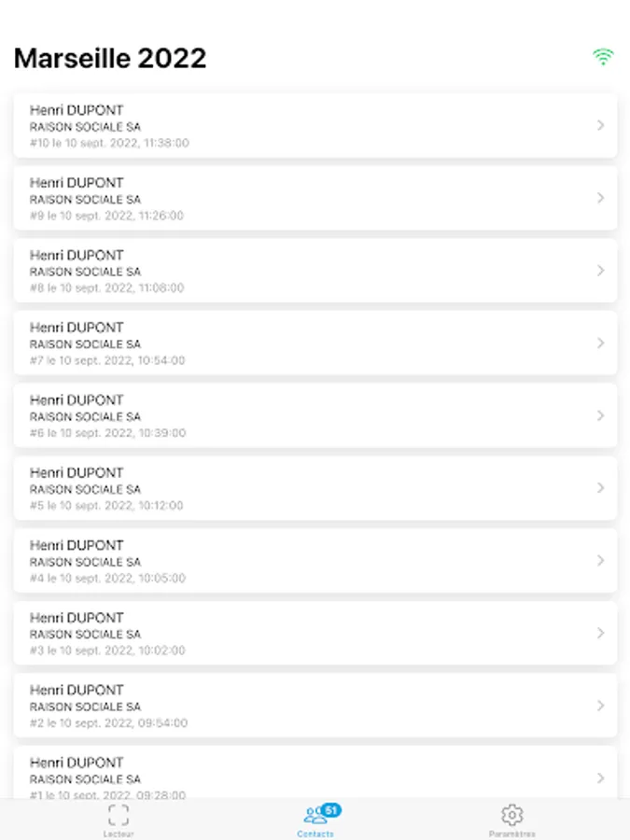The image size is (630, 840).
Task: Expand contact #8 chevron arrow
Action: tap(600, 271)
